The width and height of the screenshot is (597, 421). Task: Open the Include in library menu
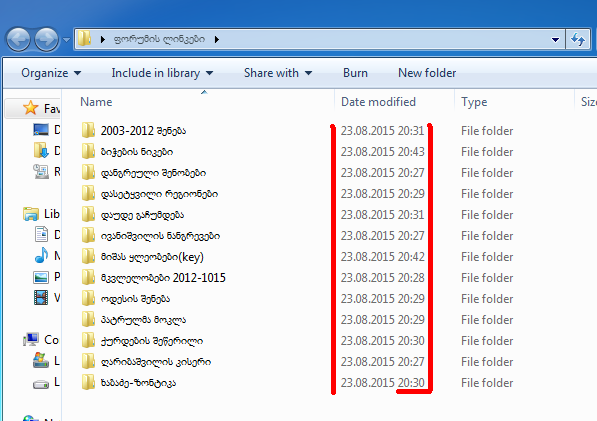162,73
